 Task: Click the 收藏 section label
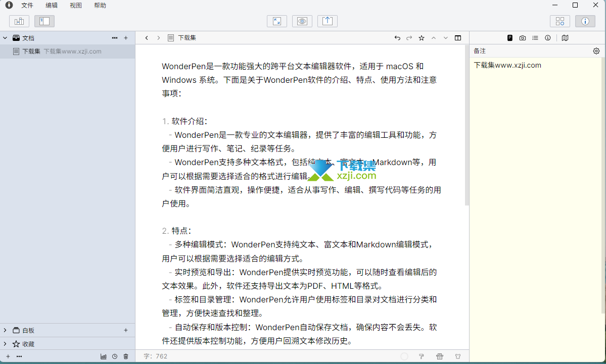pyautogui.click(x=28, y=344)
